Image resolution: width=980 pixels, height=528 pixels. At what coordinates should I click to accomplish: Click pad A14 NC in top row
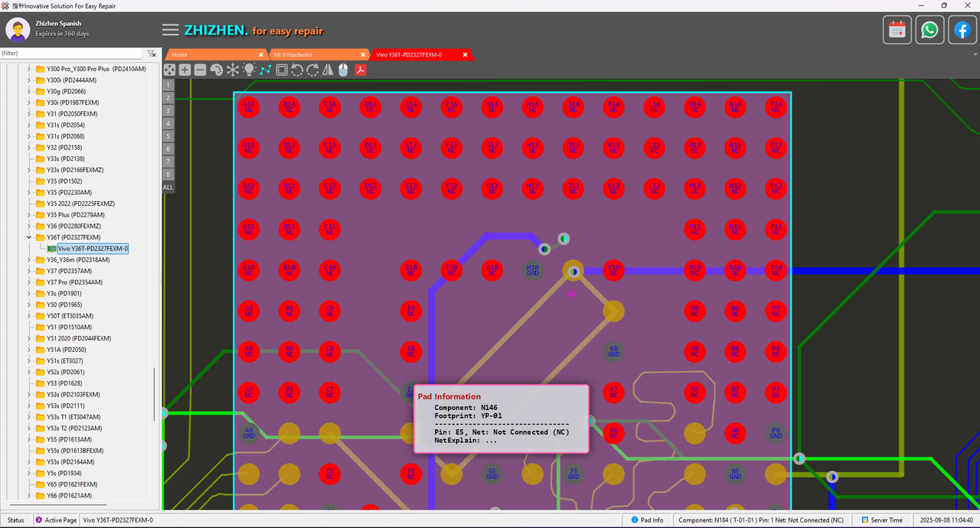[249, 106]
